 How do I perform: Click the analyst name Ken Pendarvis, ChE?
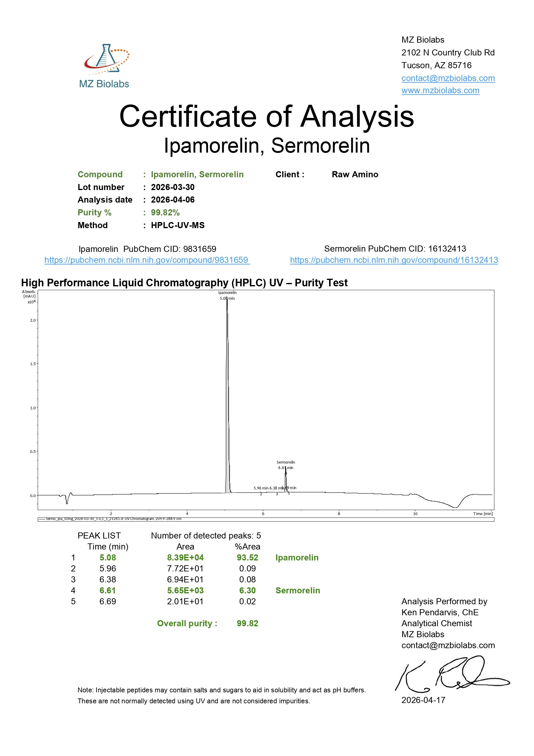(x=440, y=613)
